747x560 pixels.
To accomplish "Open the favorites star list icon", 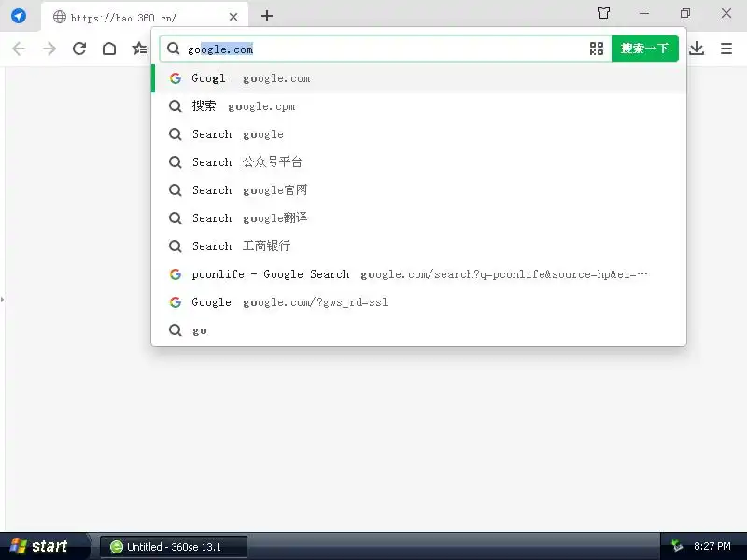I will click(x=139, y=49).
